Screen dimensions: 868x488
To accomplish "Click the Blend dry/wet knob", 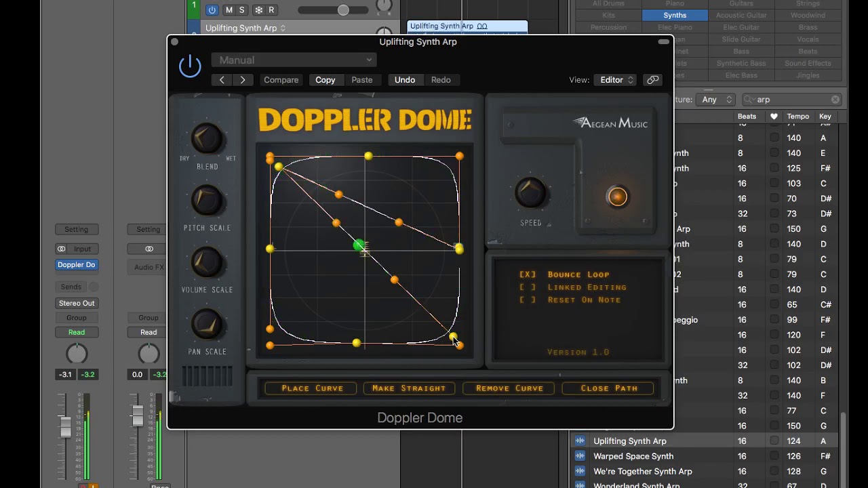I will (207, 139).
